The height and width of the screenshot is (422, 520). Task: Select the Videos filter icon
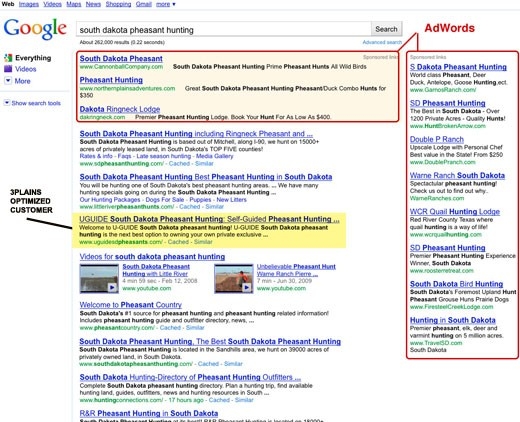(x=8, y=69)
